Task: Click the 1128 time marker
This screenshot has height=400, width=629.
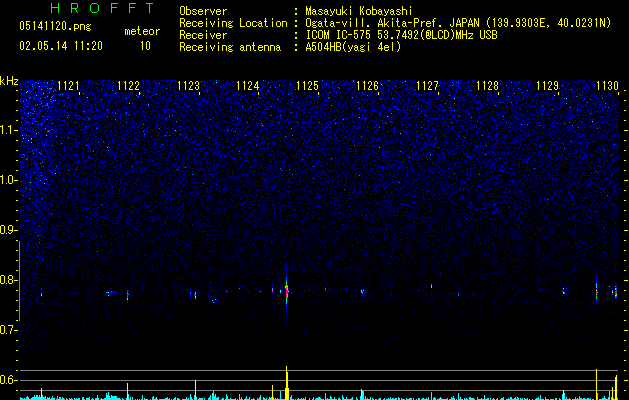Action: click(x=487, y=86)
